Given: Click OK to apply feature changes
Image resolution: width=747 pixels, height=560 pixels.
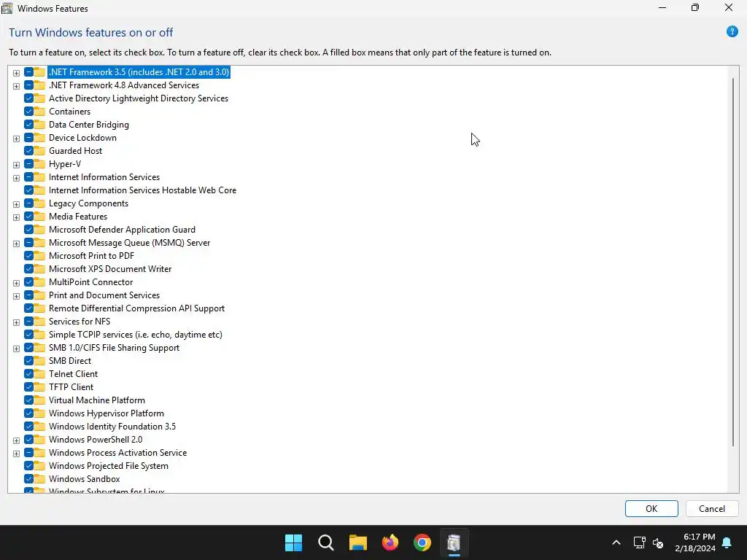Looking at the screenshot, I should click(651, 508).
